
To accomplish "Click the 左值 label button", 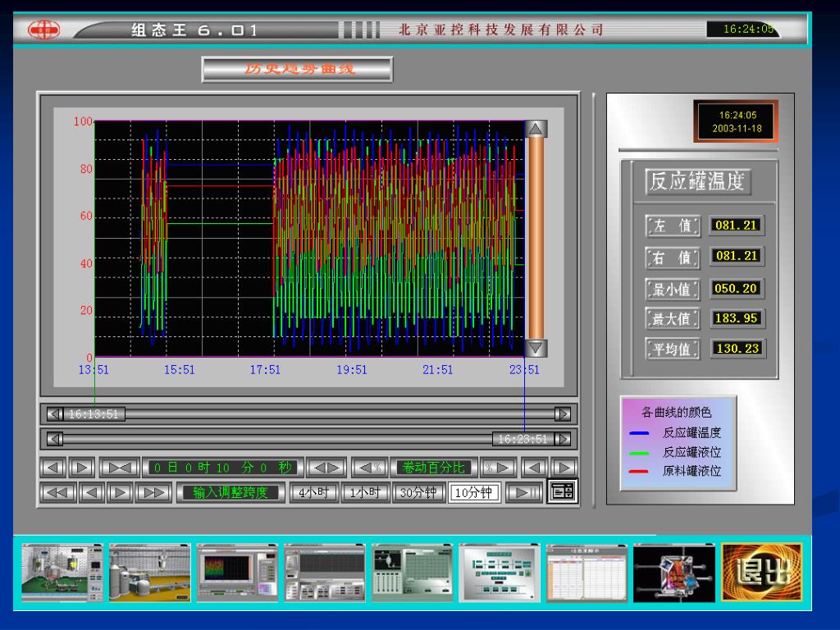I will click(673, 226).
